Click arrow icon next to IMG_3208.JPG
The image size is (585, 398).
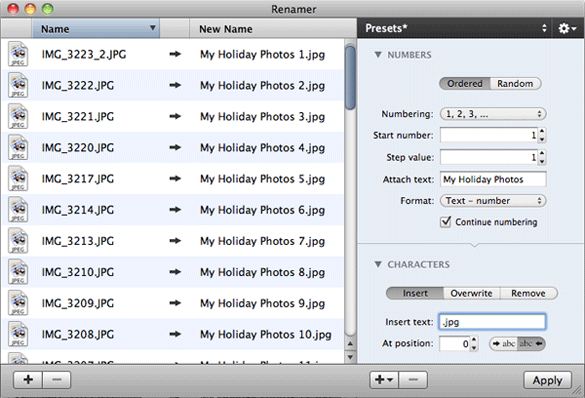175,334
